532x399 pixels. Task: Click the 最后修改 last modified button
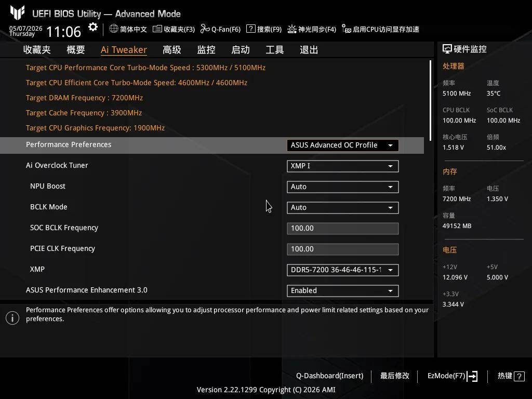coord(395,376)
